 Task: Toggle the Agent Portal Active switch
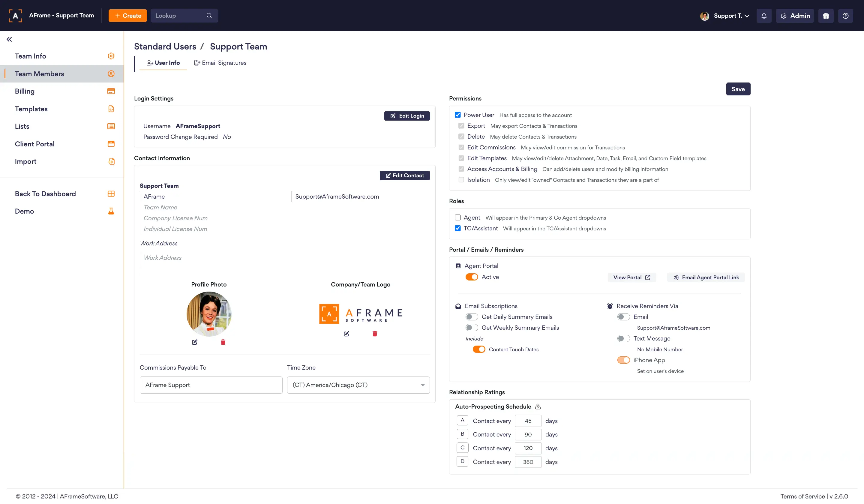(471, 277)
